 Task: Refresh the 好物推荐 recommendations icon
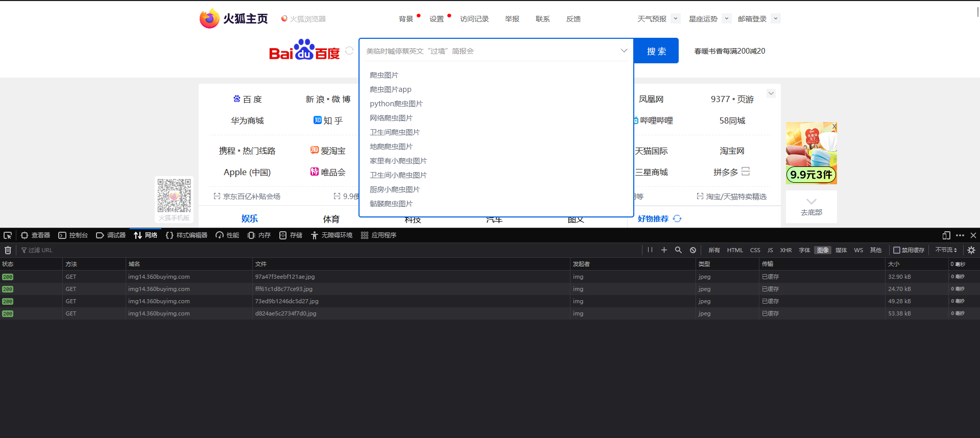click(677, 218)
